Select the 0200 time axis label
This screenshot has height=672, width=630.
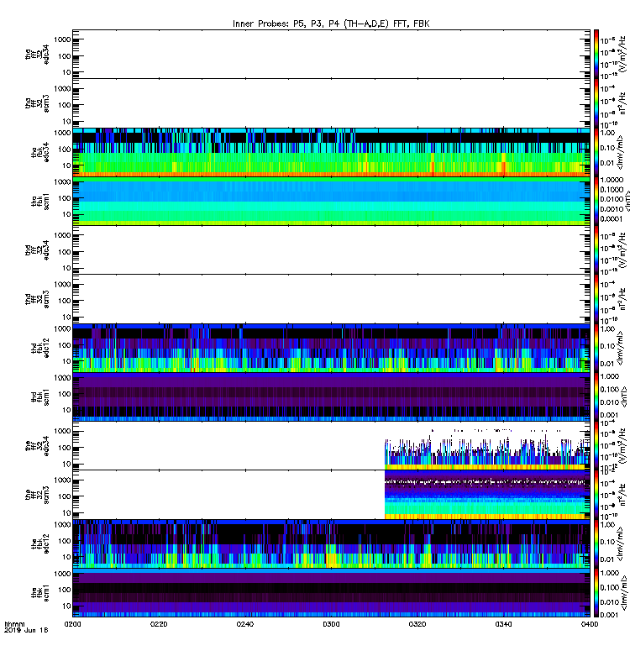(x=72, y=624)
